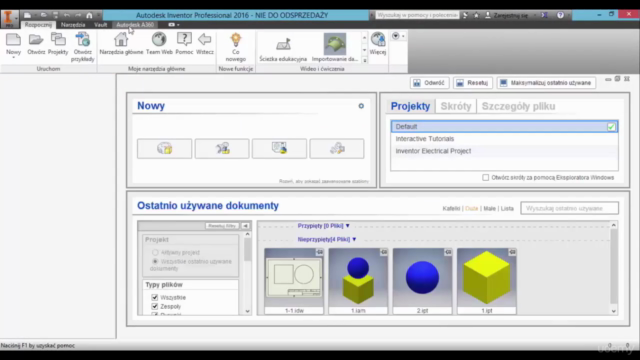
Task: Click quick access Redo arrow
Action: click(x=78, y=15)
